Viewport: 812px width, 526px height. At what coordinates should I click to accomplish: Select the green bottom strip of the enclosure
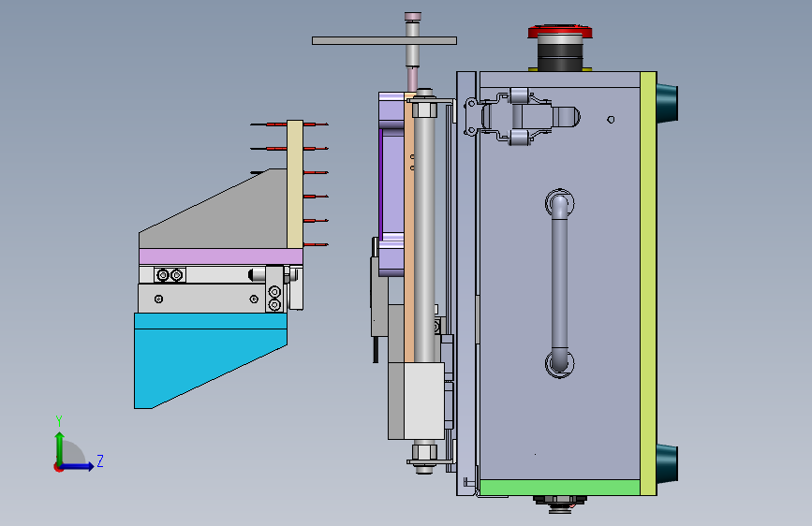tap(560, 488)
